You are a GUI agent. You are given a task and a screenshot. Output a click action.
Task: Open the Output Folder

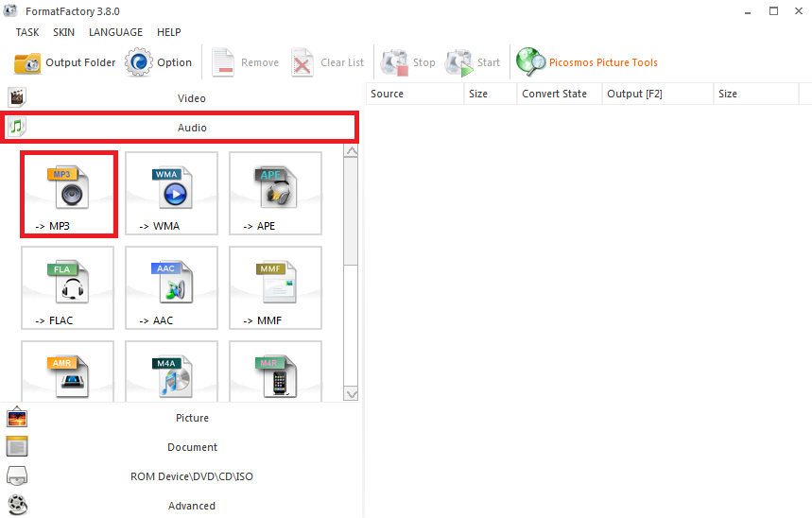tap(64, 62)
